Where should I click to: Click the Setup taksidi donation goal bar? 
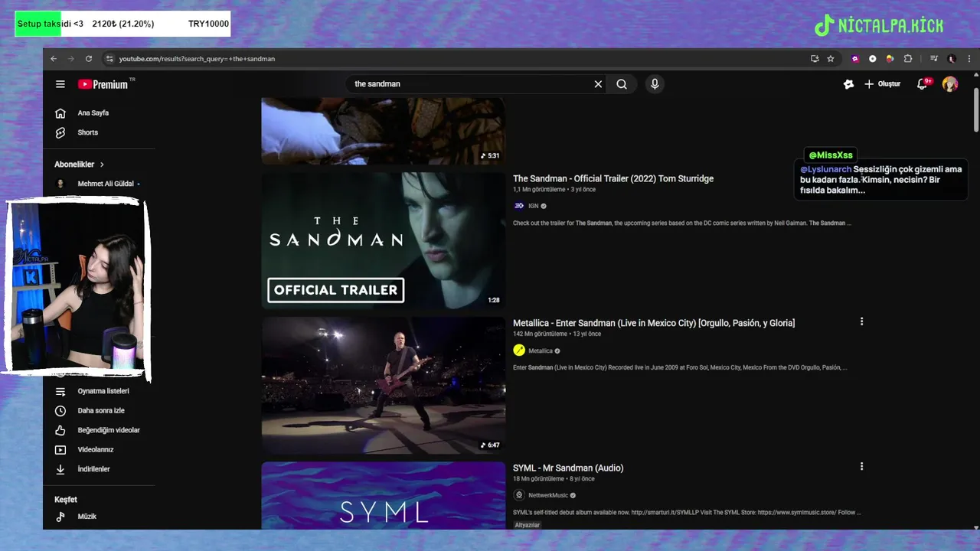coord(122,24)
